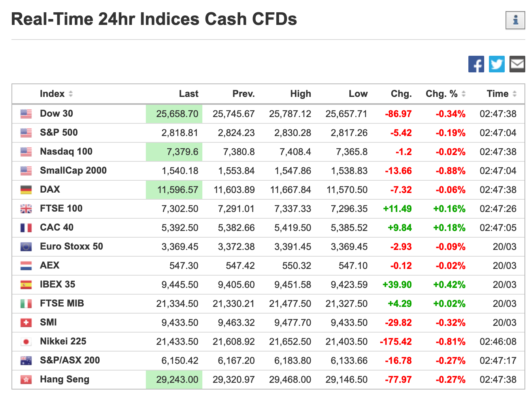Click the German flag beside DAX
Viewport: 532px width, 401px height.
coord(26,190)
